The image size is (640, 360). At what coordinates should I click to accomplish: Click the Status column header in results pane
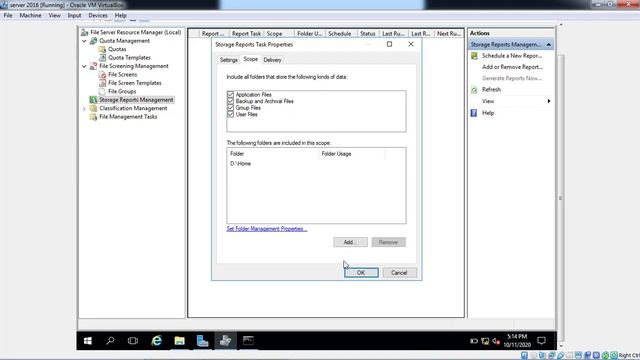click(x=368, y=34)
